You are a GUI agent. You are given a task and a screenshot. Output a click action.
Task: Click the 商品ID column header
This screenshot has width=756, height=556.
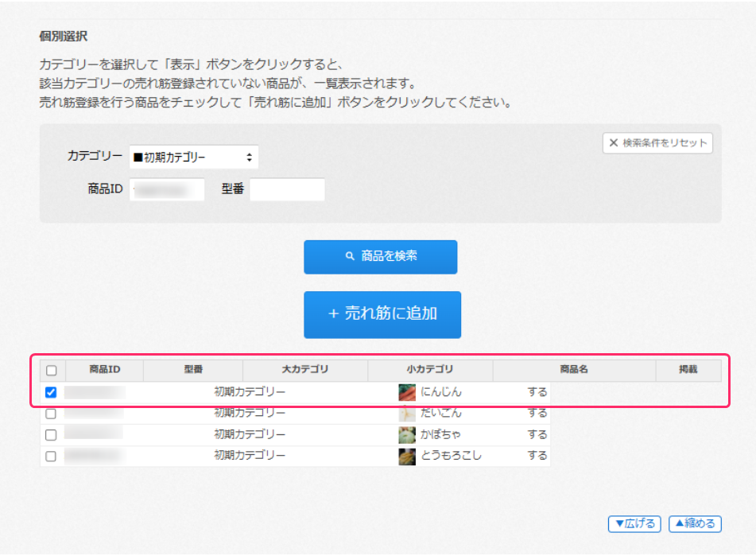coord(104,370)
